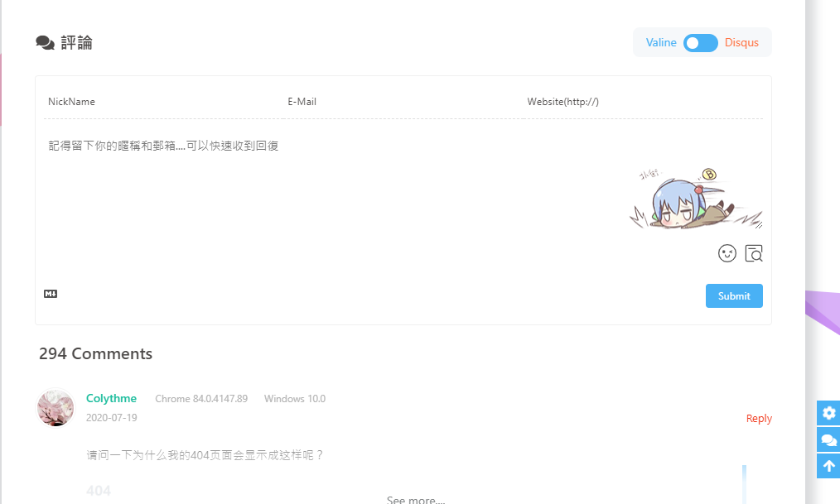Click the 404 image in comment
The height and width of the screenshot is (504, 840).
tap(99, 491)
